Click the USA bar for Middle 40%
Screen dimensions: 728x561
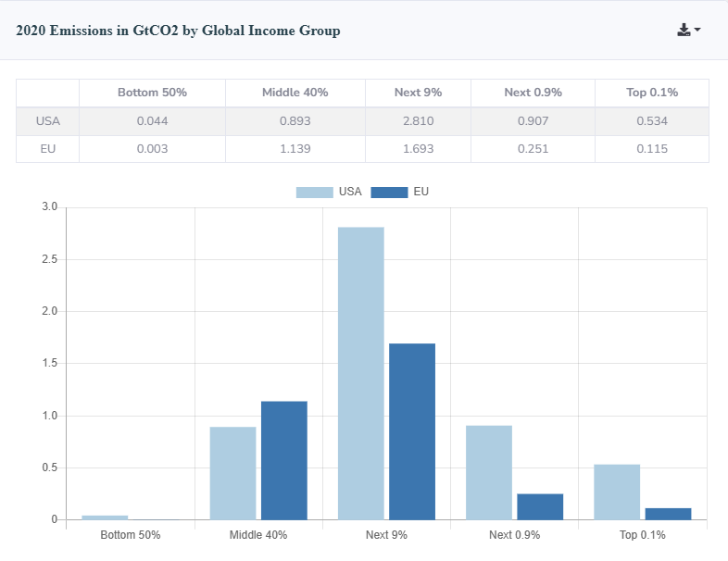(x=232, y=473)
